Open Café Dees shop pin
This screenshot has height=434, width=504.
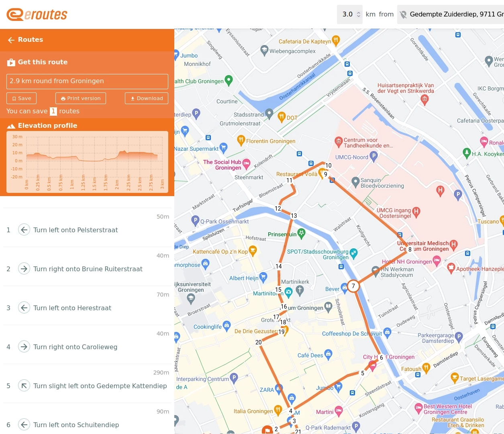328,354
